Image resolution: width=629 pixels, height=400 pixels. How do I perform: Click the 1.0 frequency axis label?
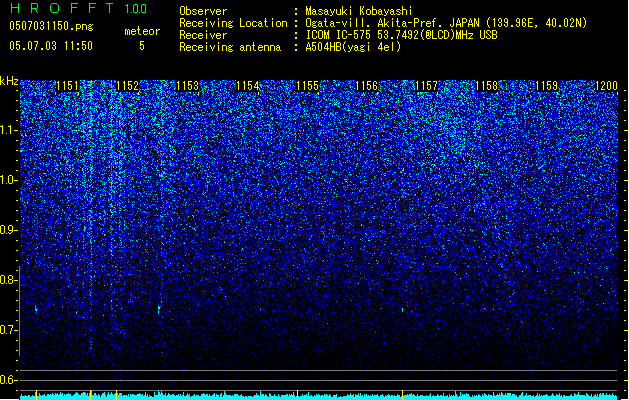tap(9, 180)
